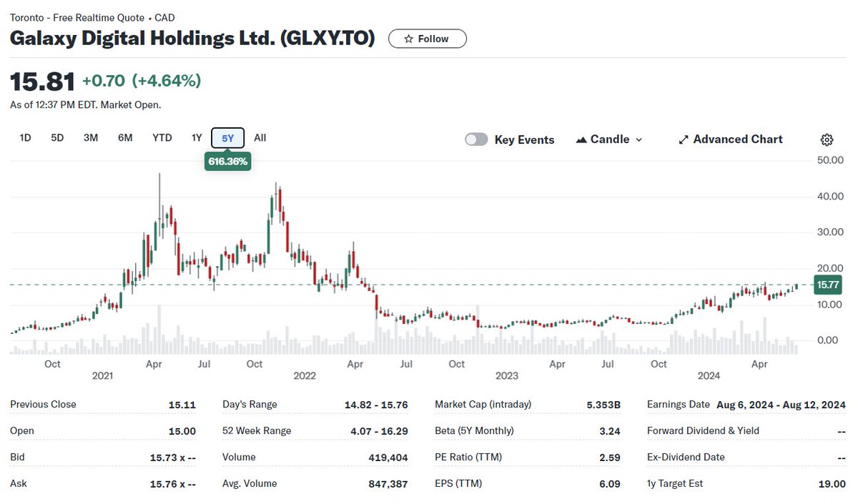
Task: Open the Candle chart type dropdown
Action: tap(609, 139)
